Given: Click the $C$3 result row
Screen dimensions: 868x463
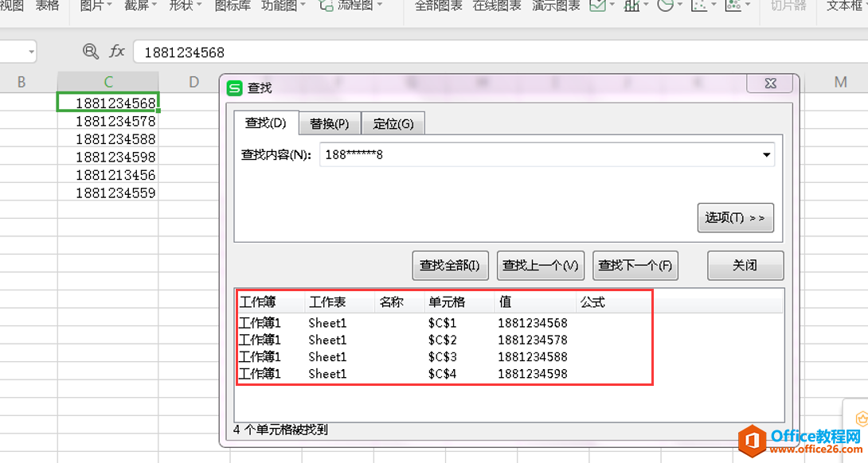Looking at the screenshot, I should (509, 356).
